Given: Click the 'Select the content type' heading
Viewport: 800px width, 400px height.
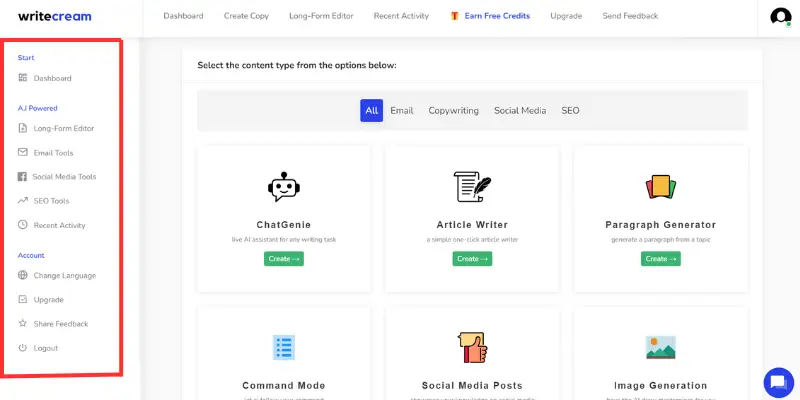Looking at the screenshot, I should click(297, 65).
